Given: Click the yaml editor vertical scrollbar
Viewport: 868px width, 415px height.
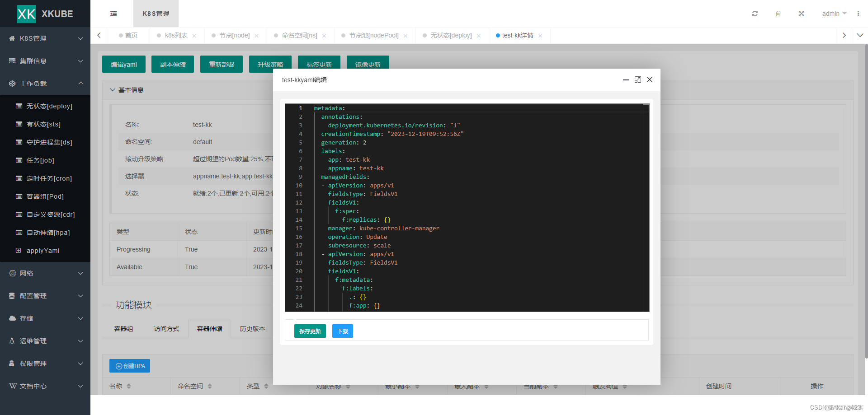Looking at the screenshot, I should pos(646,208).
